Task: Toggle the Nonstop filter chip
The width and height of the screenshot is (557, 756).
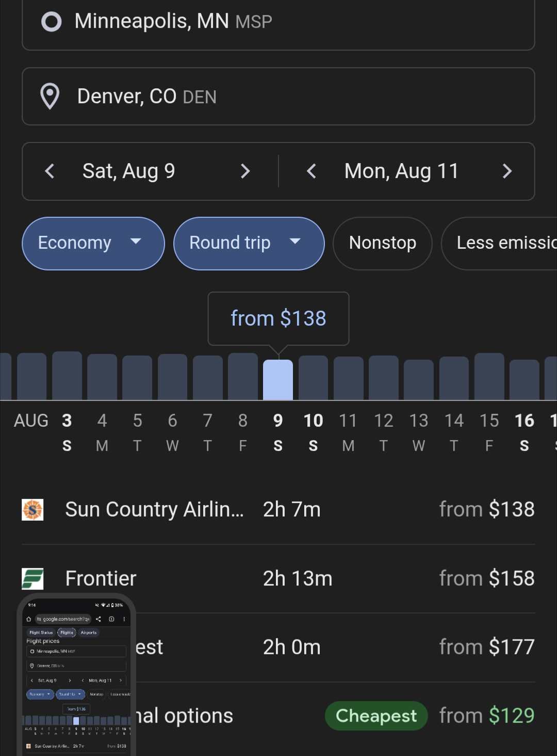Action: (x=383, y=243)
